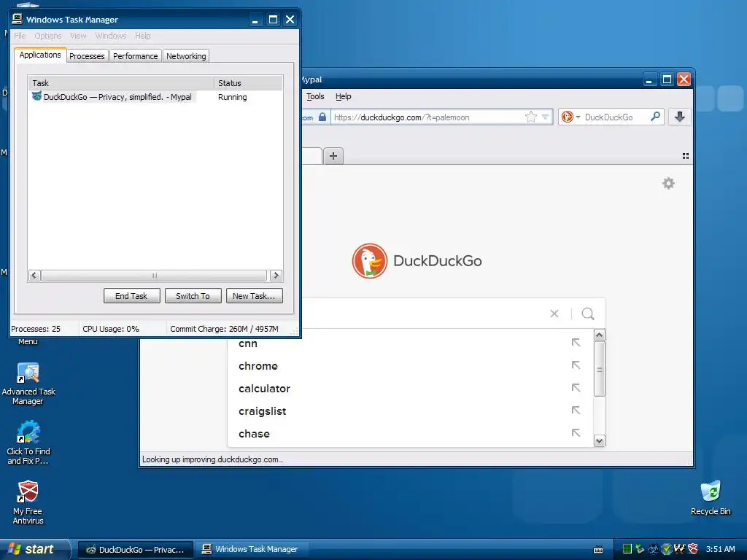Screen dimensions: 747x560
Task: Open the Task Manager Windows menu
Action: tap(111, 36)
